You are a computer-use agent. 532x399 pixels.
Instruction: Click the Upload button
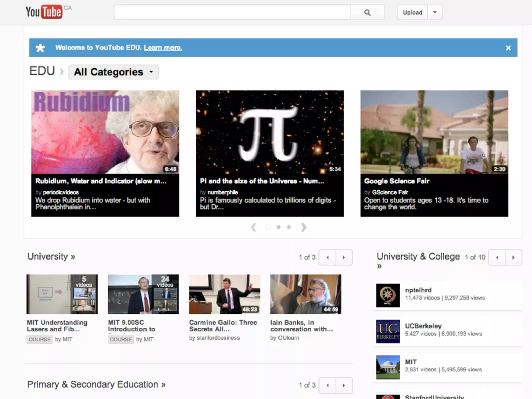tap(412, 12)
